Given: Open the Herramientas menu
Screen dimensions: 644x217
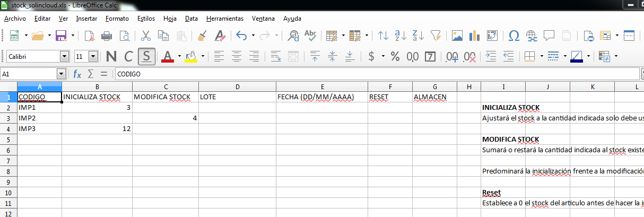Looking at the screenshot, I should pos(225,18).
